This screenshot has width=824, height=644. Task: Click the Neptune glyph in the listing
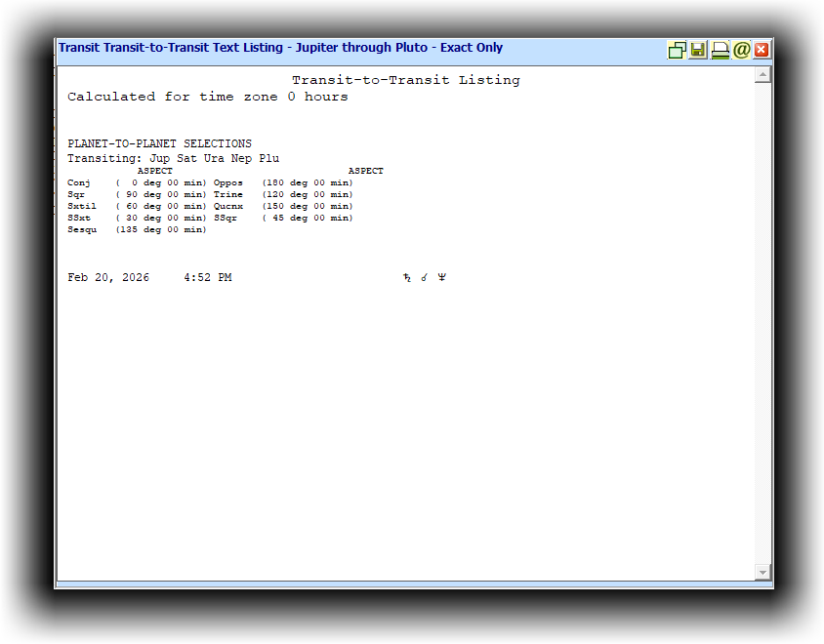coord(441,278)
